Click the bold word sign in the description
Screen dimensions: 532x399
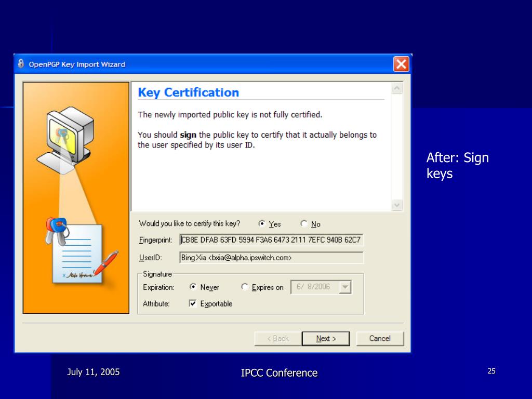[x=188, y=135]
